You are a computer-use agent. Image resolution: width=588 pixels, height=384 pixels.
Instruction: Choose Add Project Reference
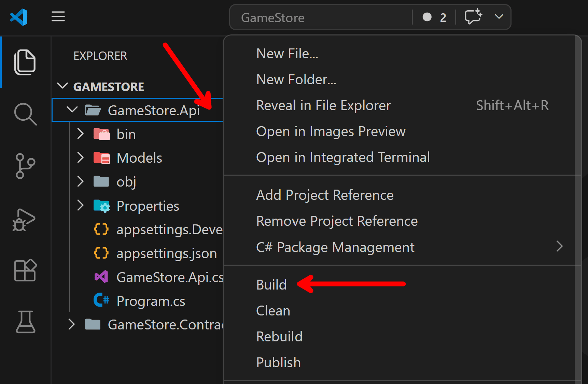pos(325,195)
